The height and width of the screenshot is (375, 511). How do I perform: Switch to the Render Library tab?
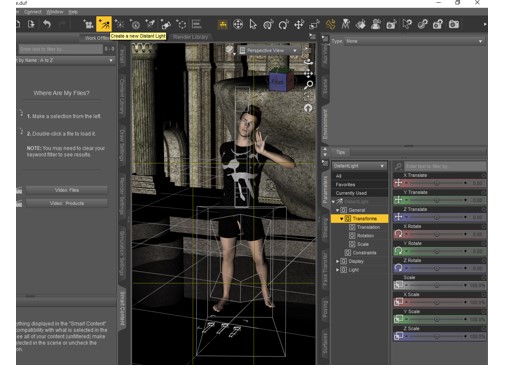point(190,37)
